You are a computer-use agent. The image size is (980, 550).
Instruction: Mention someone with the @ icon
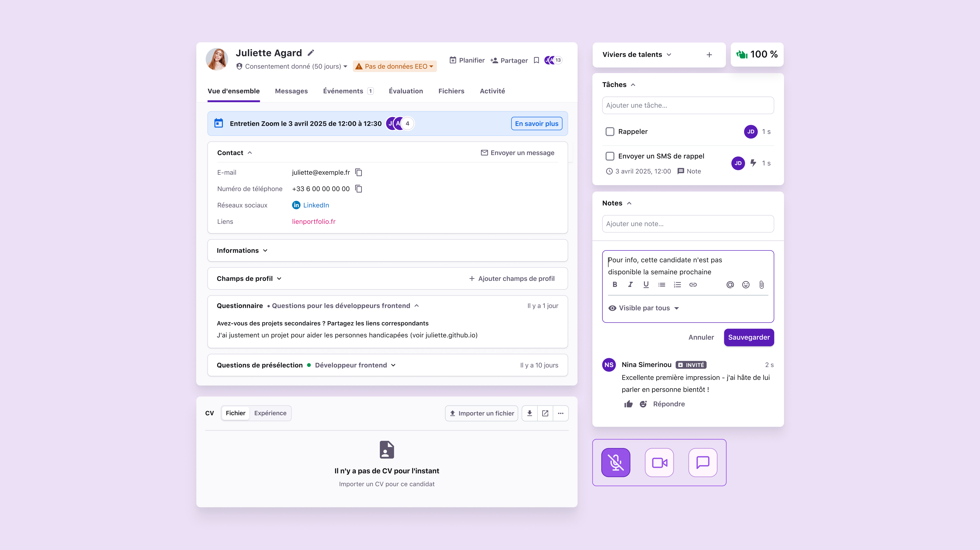pyautogui.click(x=730, y=285)
